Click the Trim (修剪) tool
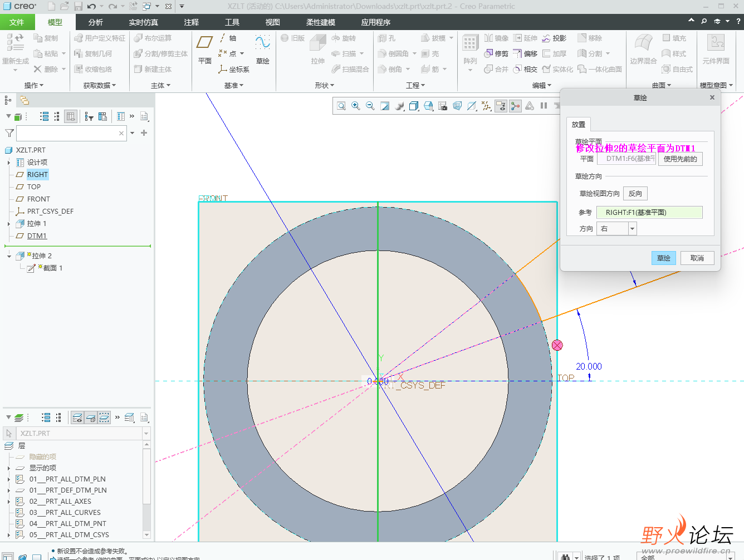Screen dimensions: 744x560 496,53
